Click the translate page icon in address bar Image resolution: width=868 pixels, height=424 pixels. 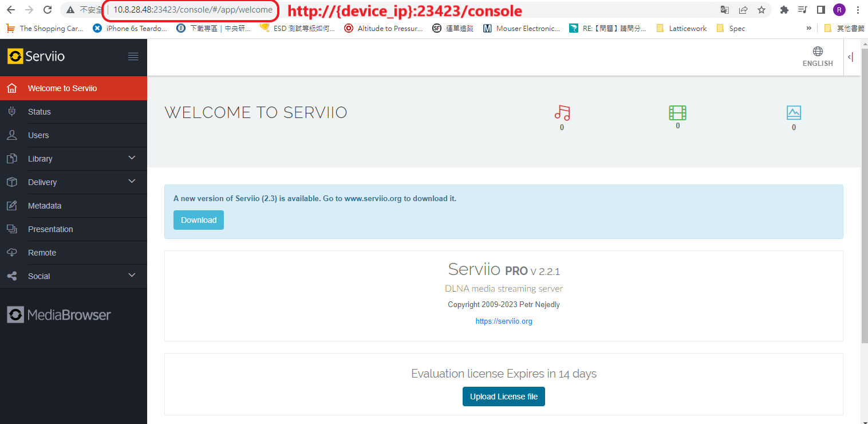coord(725,10)
